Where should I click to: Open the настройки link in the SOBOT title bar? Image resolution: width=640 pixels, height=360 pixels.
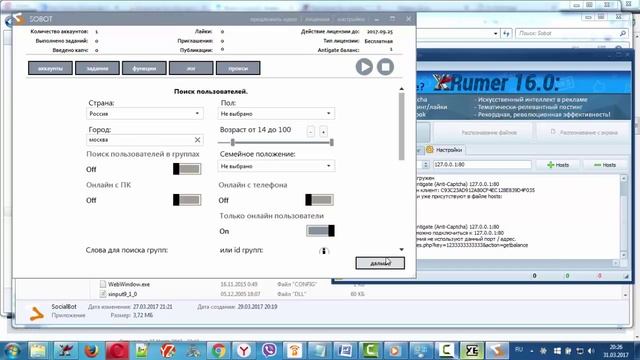351,19
